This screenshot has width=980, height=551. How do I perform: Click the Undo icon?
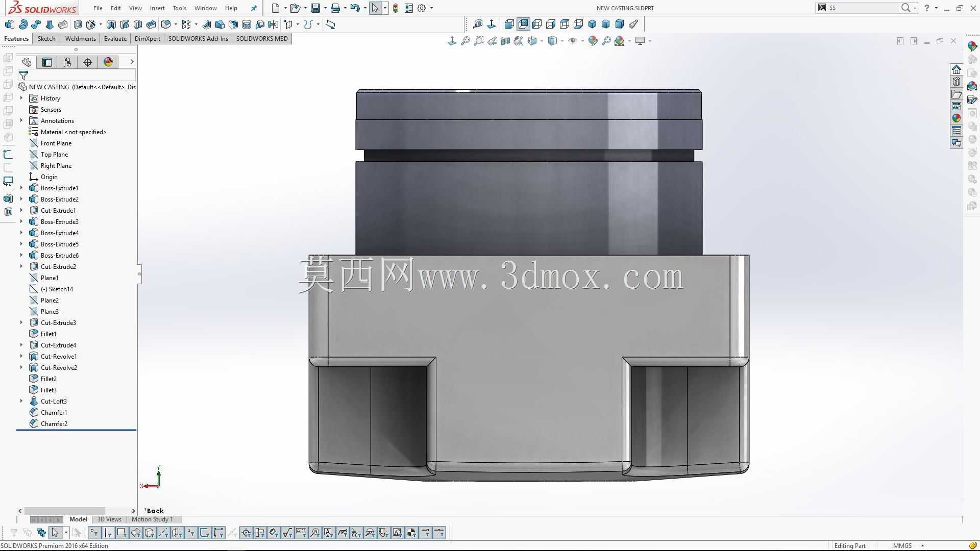tap(355, 8)
